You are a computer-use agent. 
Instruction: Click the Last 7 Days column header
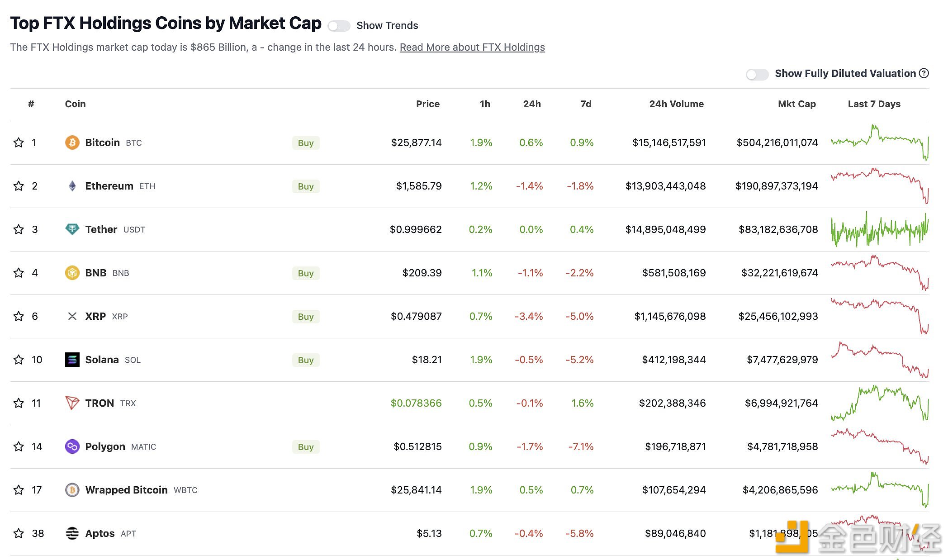coord(874,104)
